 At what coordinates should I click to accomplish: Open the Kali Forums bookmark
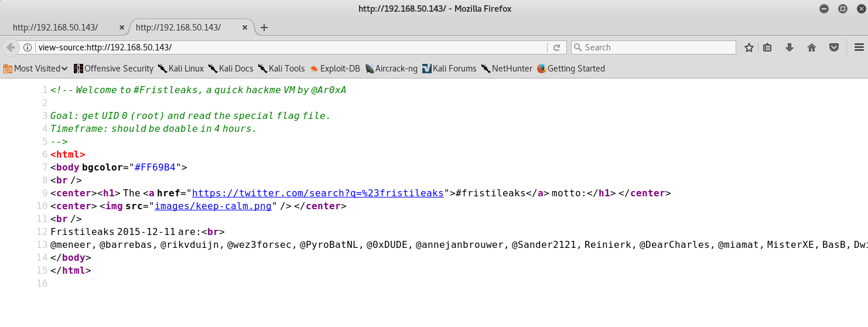(449, 69)
